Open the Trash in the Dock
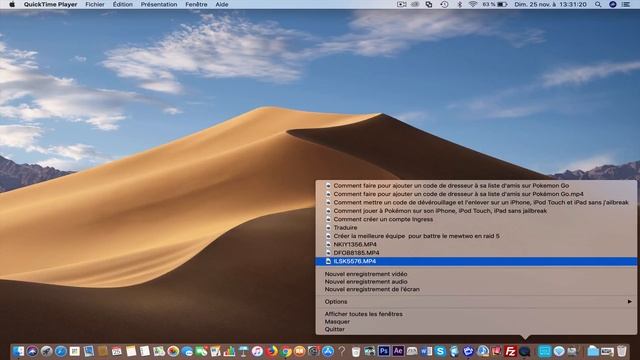640x360 pixels. point(621,351)
